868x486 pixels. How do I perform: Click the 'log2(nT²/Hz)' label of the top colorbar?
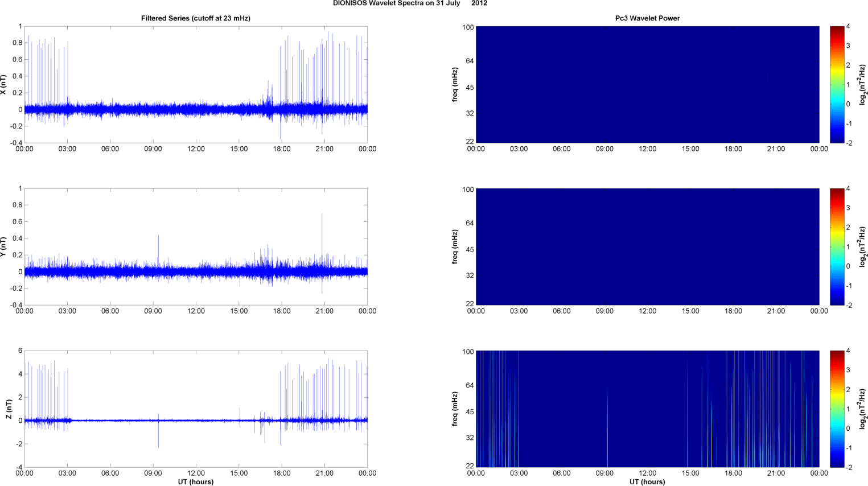pyautogui.click(x=863, y=85)
